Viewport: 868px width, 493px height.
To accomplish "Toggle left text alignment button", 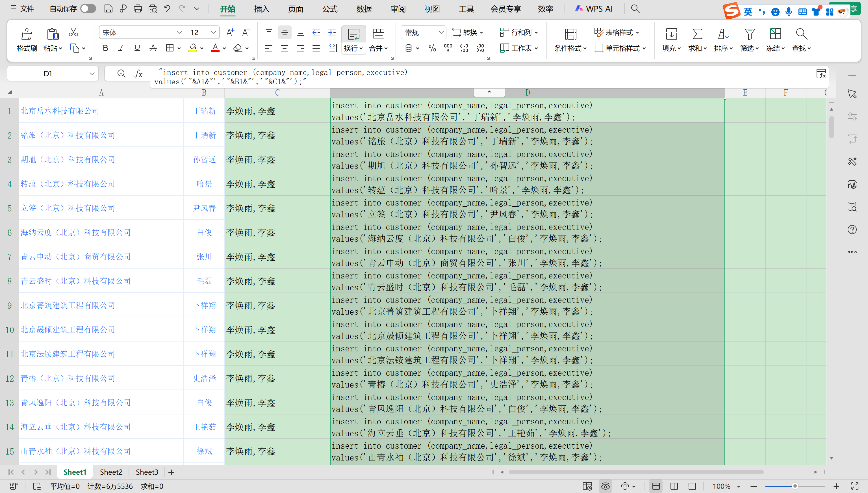I will coord(269,48).
